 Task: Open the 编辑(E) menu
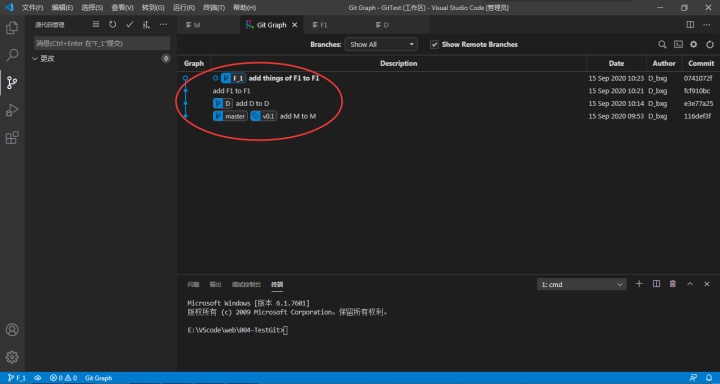tap(62, 8)
